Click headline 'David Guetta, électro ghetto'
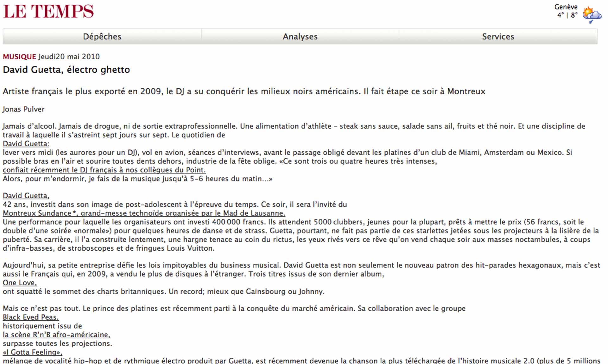The width and height of the screenshot is (608, 364). [66, 70]
